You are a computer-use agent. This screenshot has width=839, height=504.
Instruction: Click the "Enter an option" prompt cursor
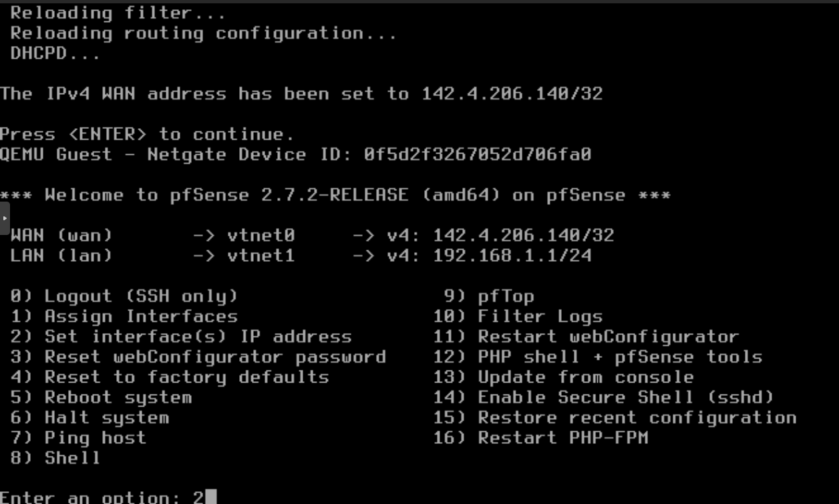click(211, 497)
